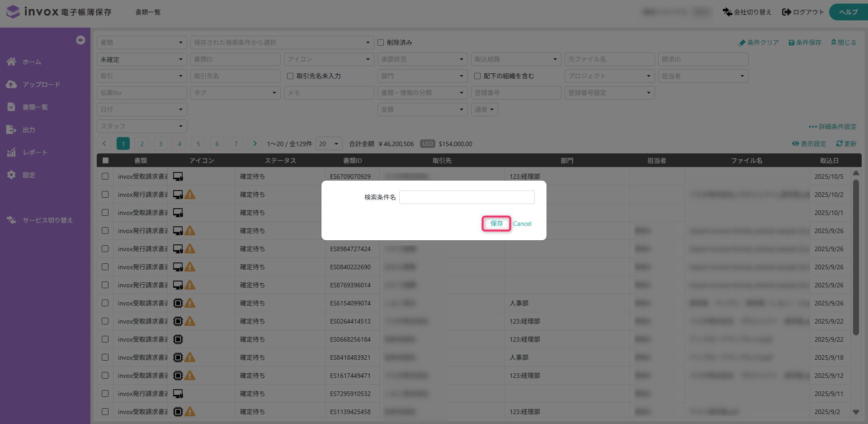Screen dimensions: 868x424
Task: Open the per-page count dropdown showing 20
Action: click(x=329, y=144)
